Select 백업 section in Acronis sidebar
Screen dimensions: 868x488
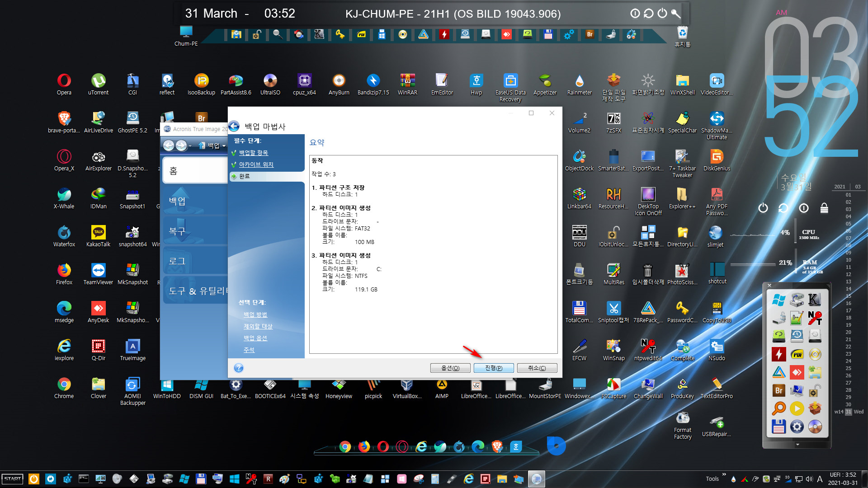[194, 201]
